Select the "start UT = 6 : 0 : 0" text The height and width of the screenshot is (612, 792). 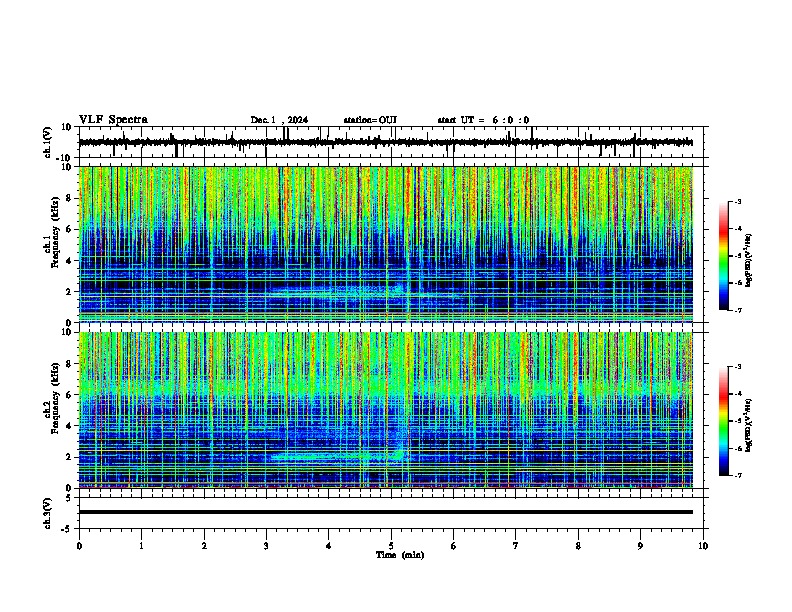tap(483, 120)
